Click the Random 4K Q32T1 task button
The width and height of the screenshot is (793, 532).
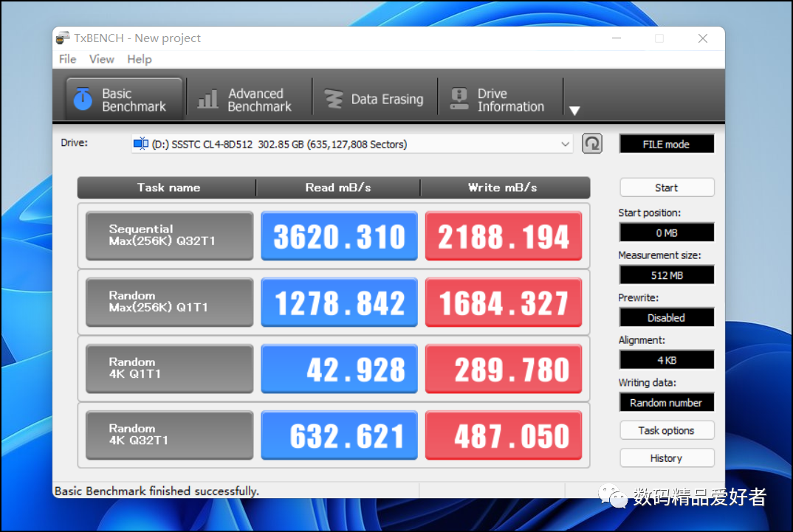(169, 435)
